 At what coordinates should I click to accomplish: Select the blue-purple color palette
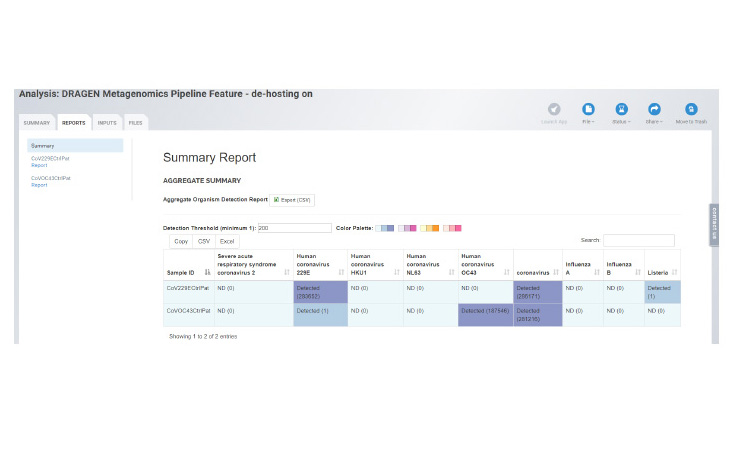coord(385,228)
